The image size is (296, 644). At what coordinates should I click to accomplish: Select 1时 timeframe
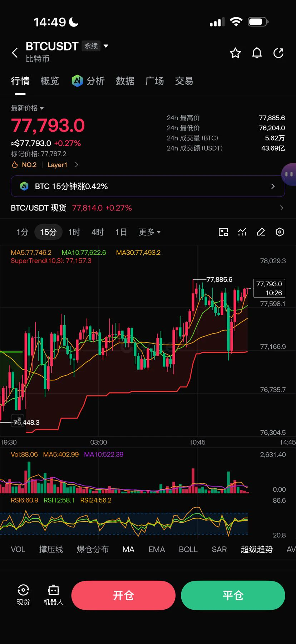[x=74, y=232]
